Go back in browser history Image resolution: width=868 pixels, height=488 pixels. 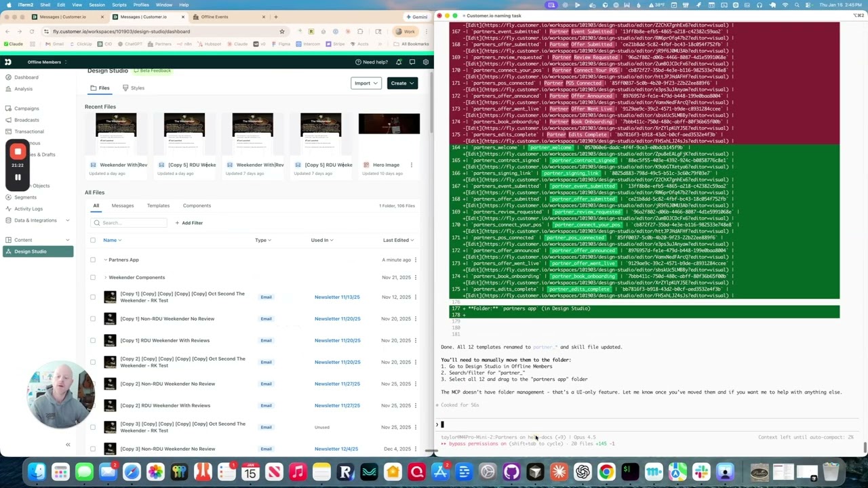7,31
